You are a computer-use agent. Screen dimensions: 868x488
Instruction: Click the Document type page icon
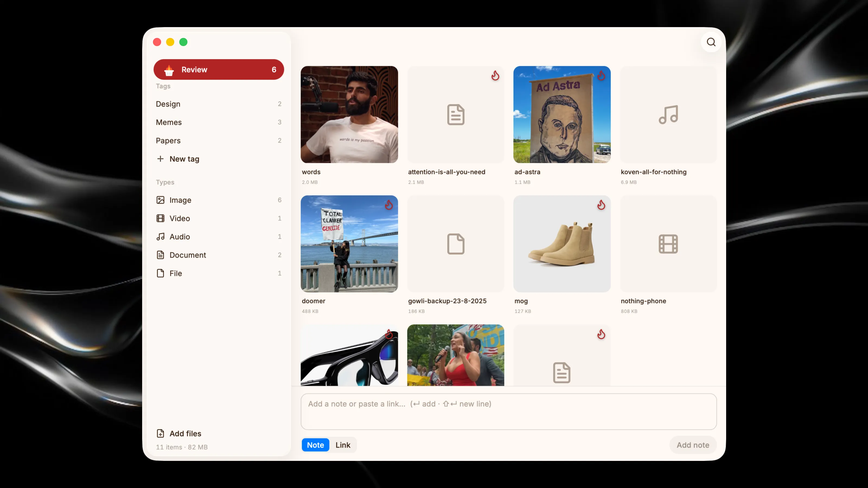tap(160, 255)
